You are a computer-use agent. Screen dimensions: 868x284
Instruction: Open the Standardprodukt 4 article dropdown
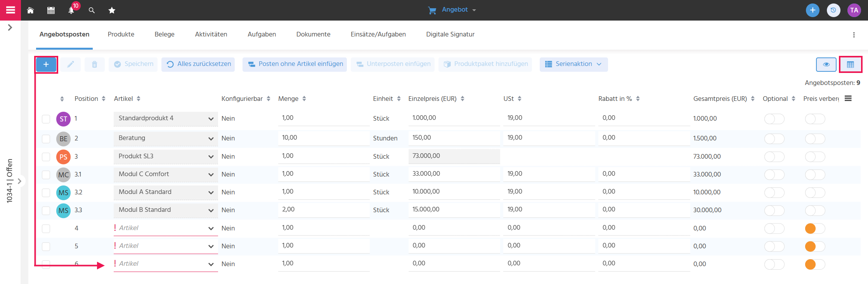pos(166,119)
